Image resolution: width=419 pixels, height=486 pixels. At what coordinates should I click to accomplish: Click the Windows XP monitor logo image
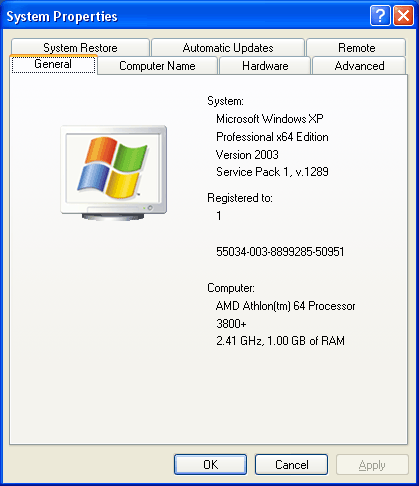(114, 173)
